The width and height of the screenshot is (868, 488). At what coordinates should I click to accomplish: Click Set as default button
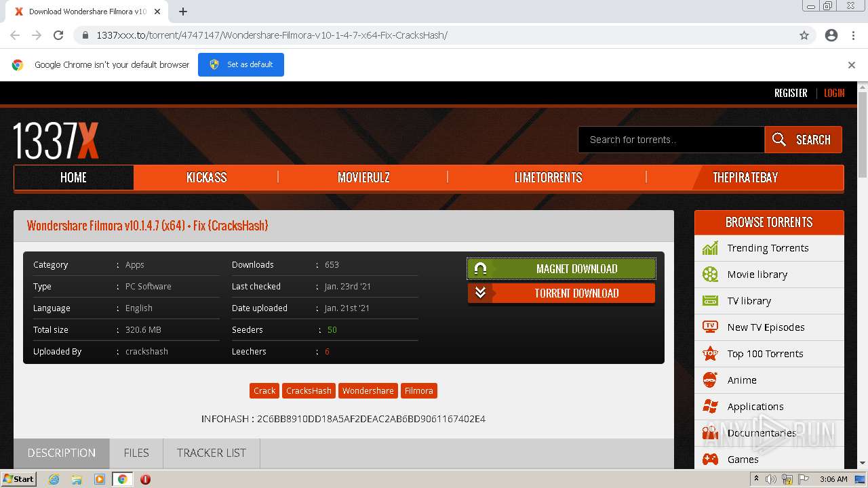(241, 64)
